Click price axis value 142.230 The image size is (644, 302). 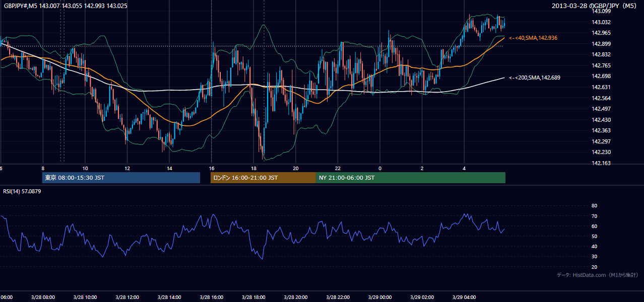601,152
